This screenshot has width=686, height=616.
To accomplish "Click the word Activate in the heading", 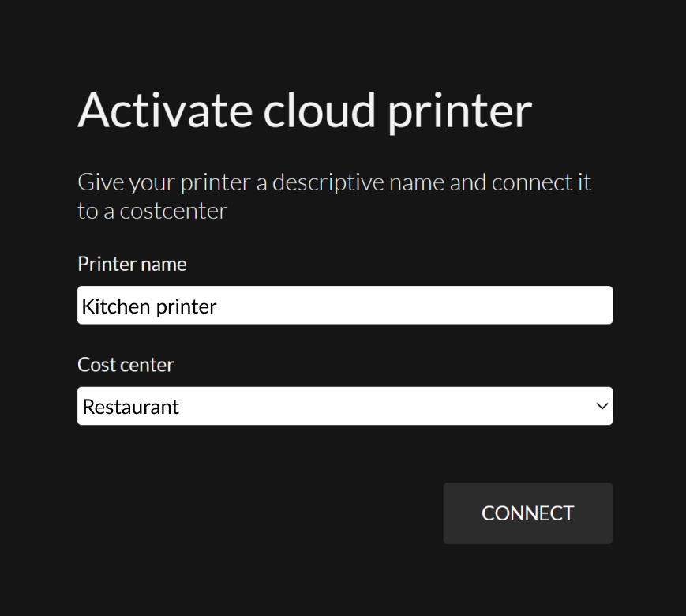I will point(165,110).
